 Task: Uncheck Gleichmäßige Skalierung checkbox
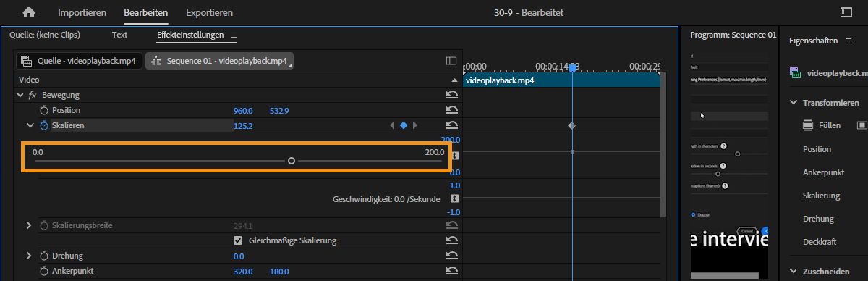click(x=238, y=240)
